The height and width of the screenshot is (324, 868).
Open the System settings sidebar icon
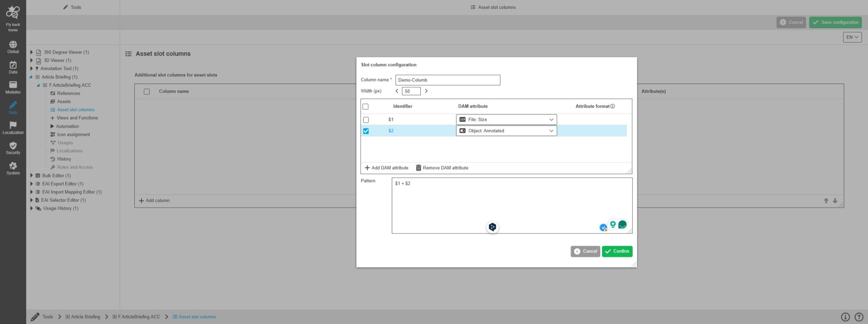[x=13, y=168]
